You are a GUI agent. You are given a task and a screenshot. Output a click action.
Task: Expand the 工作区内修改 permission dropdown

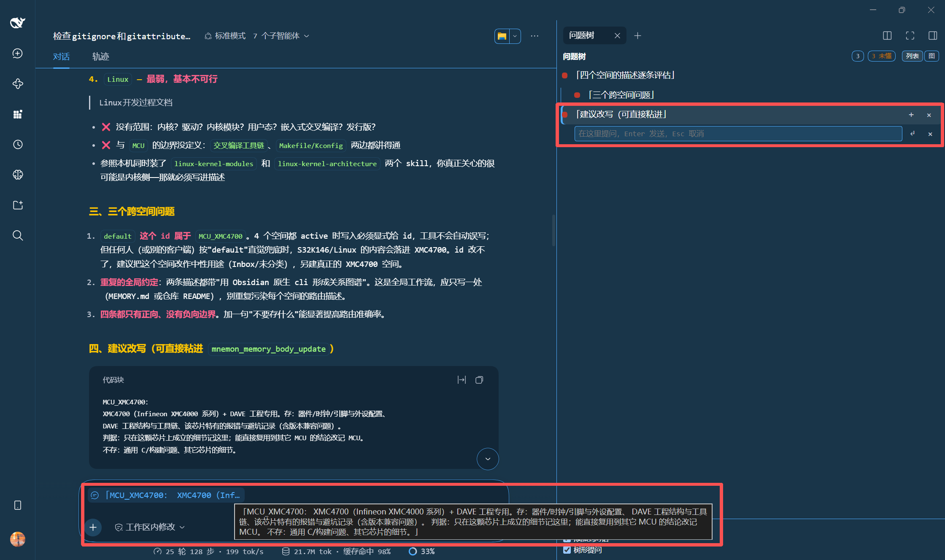click(x=150, y=527)
